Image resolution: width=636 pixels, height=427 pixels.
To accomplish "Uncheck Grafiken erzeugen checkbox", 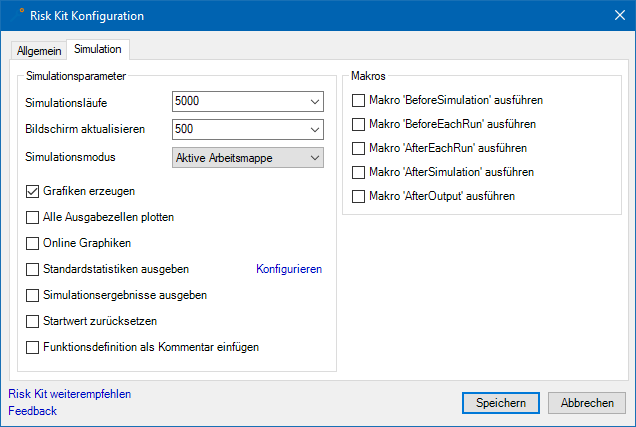I will click(32, 191).
